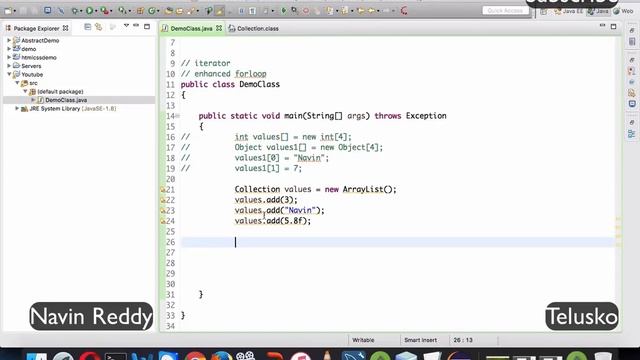Image resolution: width=640 pixels, height=360 pixels.
Task: Select the Package Explorer view tab
Action: coord(36,28)
